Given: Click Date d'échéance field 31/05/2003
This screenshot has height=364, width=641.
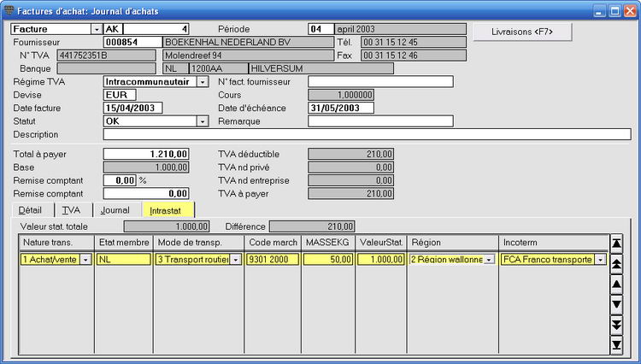Looking at the screenshot, I should point(341,108).
